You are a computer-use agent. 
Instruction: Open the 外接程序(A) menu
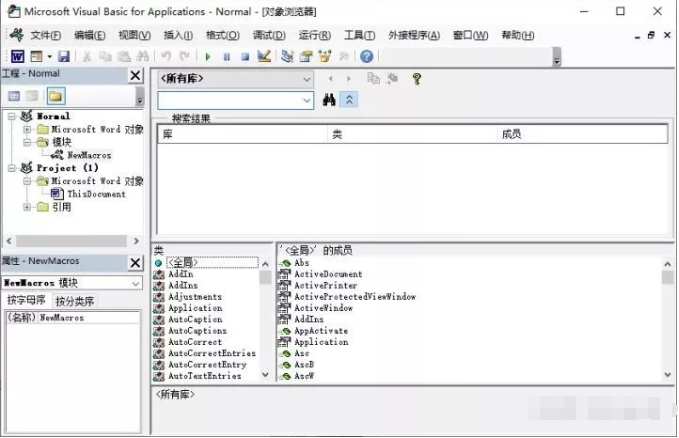[414, 36]
